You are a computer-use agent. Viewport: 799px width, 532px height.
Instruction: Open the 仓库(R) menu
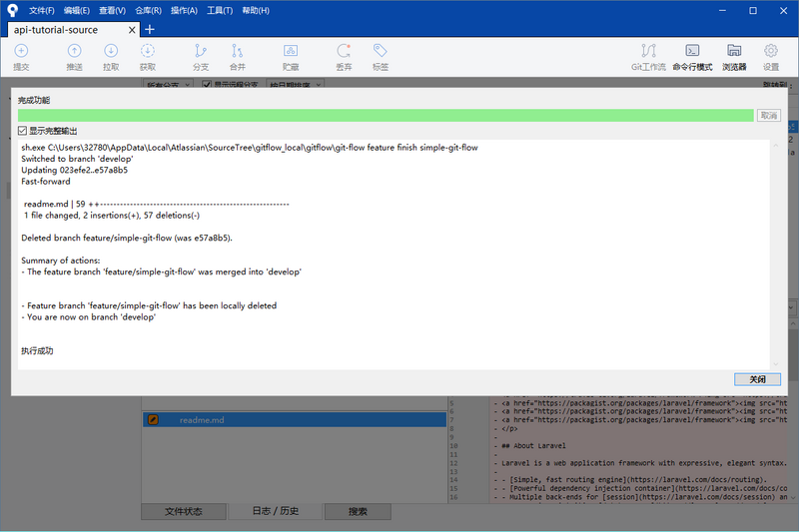pos(148,11)
